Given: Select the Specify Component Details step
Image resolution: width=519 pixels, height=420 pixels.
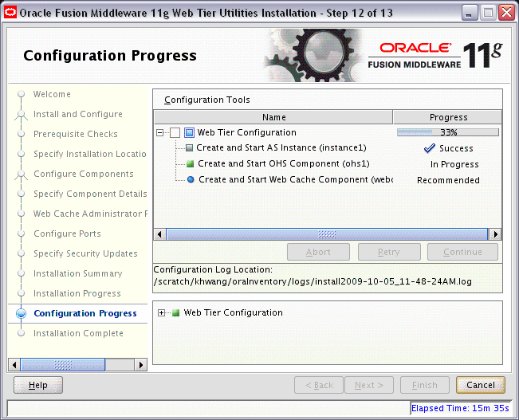Looking at the screenshot, I should (90, 194).
